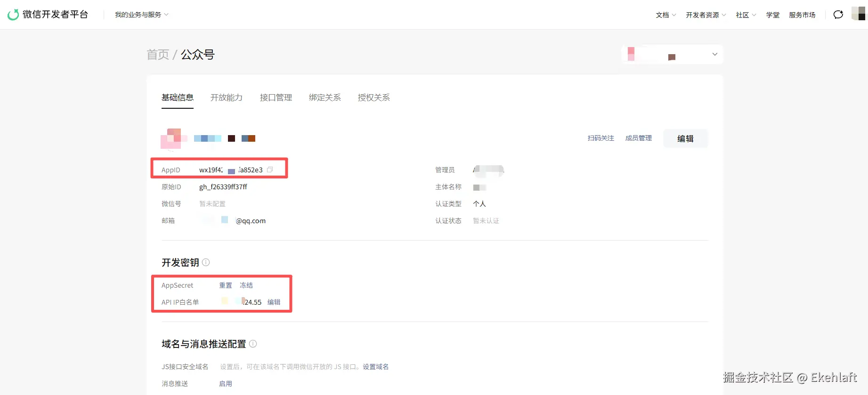Click the JS接口安全域名 label
This screenshot has width=868, height=395.
tap(185, 367)
